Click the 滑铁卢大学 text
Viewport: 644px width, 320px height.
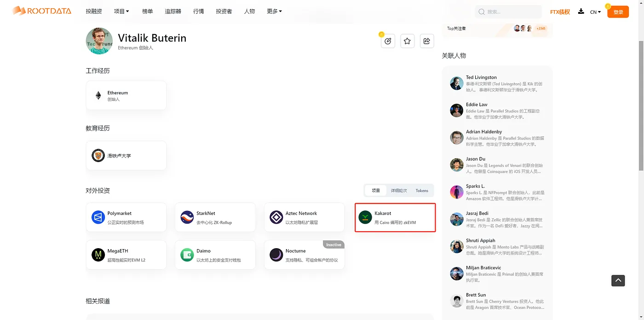click(119, 156)
